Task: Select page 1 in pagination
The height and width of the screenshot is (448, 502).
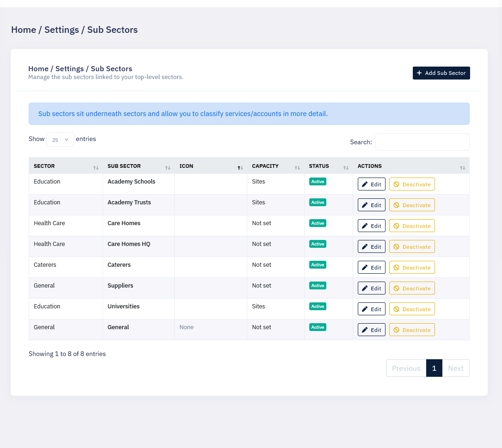Action: pos(434,368)
